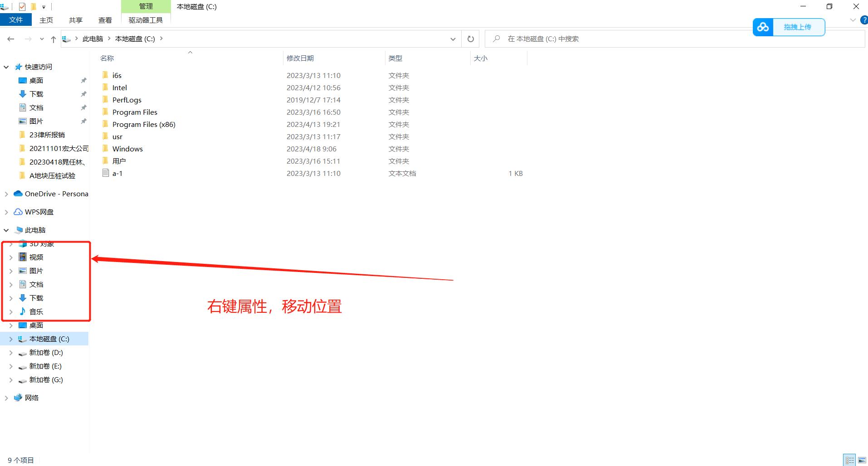This screenshot has height=466, width=868.
Task: Refresh the folder with the refresh icon
Action: 470,39
